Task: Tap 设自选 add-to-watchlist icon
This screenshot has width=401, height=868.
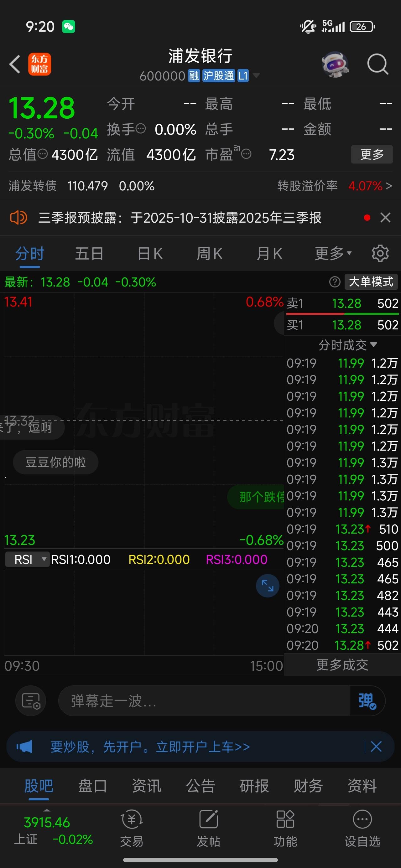Action: 362,828
